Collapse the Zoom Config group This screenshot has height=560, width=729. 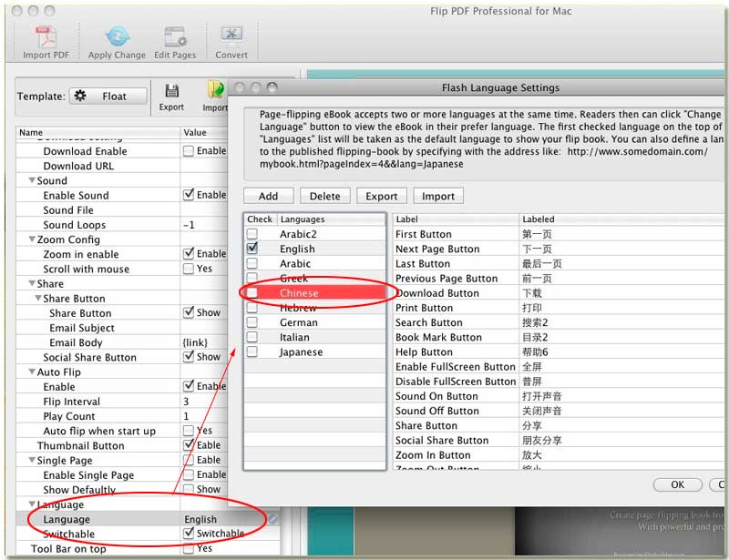32,239
